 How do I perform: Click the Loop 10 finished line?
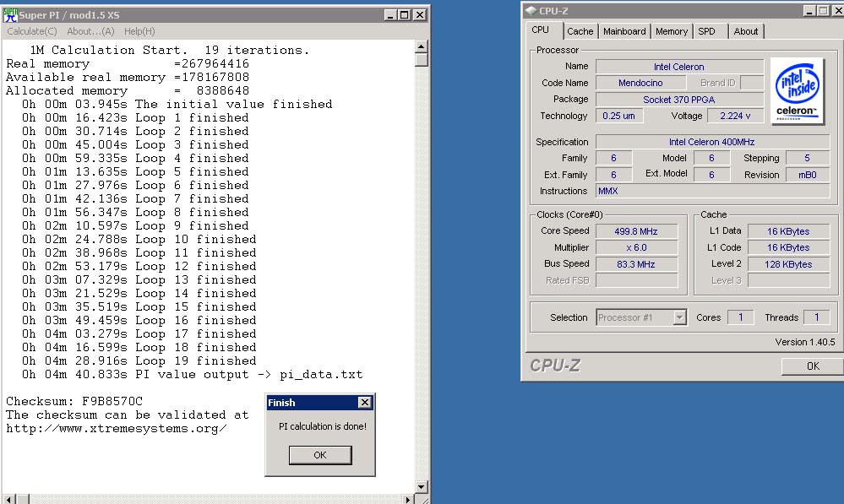(139, 240)
